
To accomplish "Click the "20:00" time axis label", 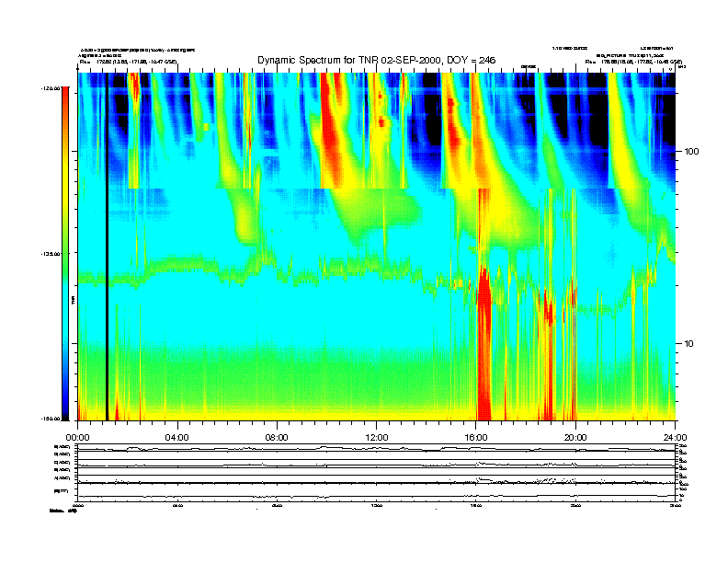I will pyautogui.click(x=575, y=438).
